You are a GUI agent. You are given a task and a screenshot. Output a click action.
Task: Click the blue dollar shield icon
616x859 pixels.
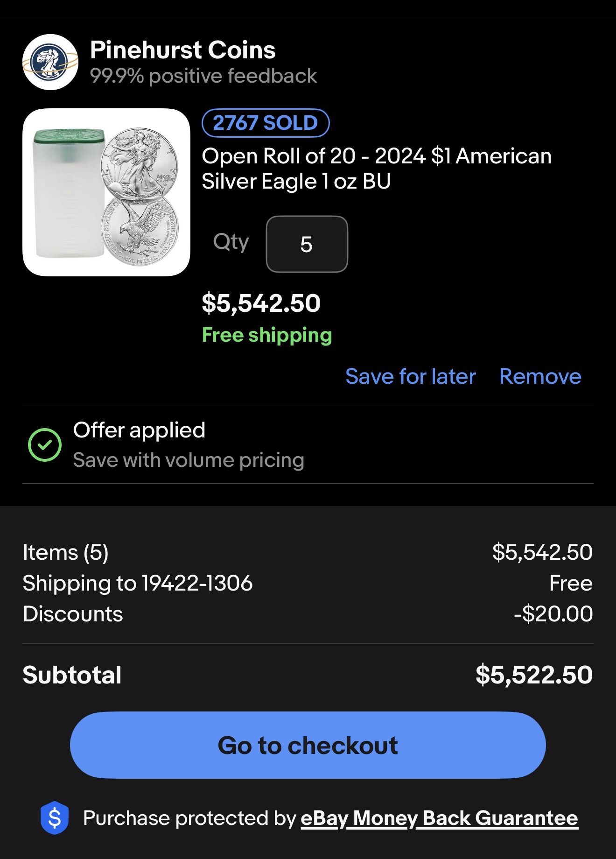coord(55,818)
